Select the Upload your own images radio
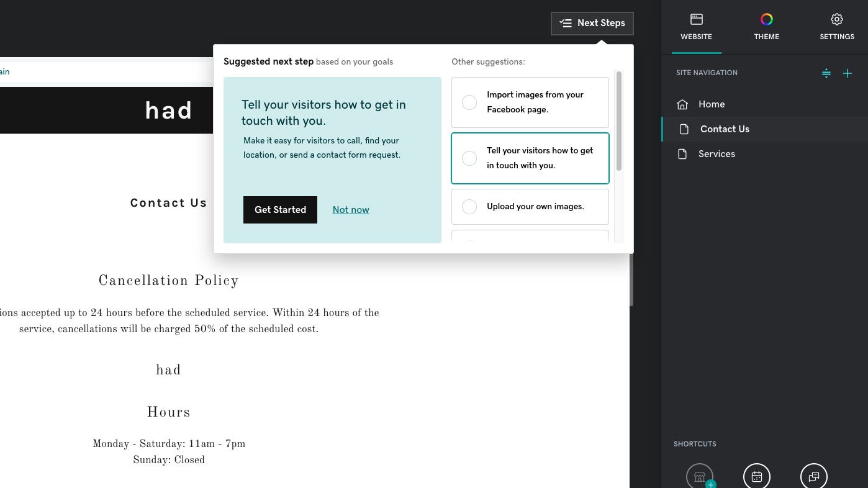This screenshot has height=488, width=868. 469,207
